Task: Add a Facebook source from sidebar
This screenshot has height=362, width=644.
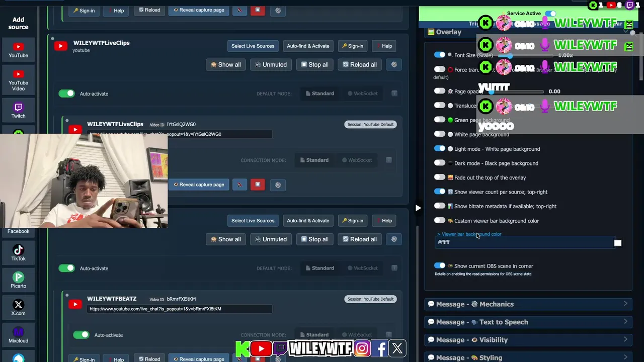Action: [x=18, y=231]
